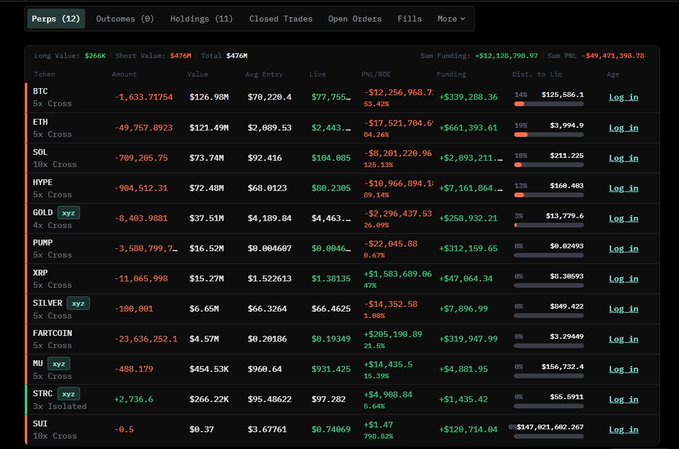Click MU liquidation price $156,732.4
The image size is (679, 449).
[x=562, y=367]
